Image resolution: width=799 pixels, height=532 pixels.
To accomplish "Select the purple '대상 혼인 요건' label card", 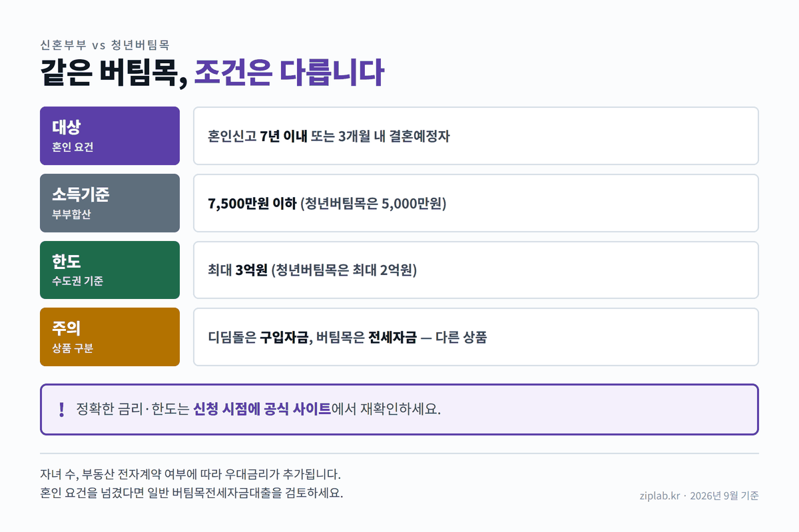I will click(x=110, y=136).
